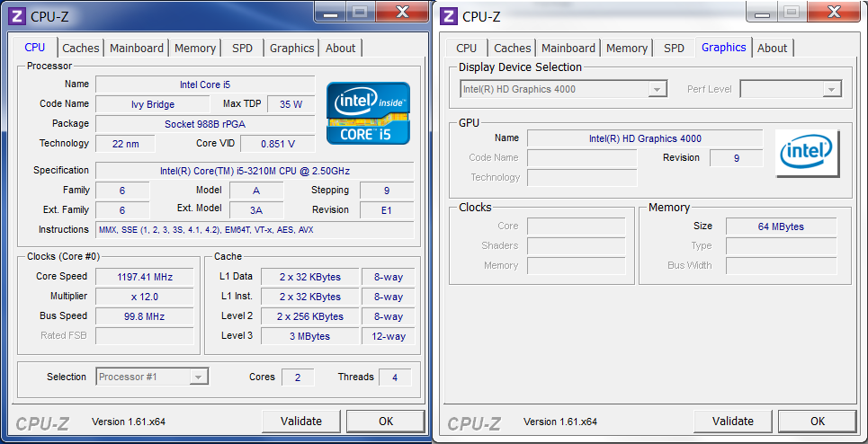Click the Cores value '2'
Image resolution: width=868 pixels, height=444 pixels.
tap(298, 377)
